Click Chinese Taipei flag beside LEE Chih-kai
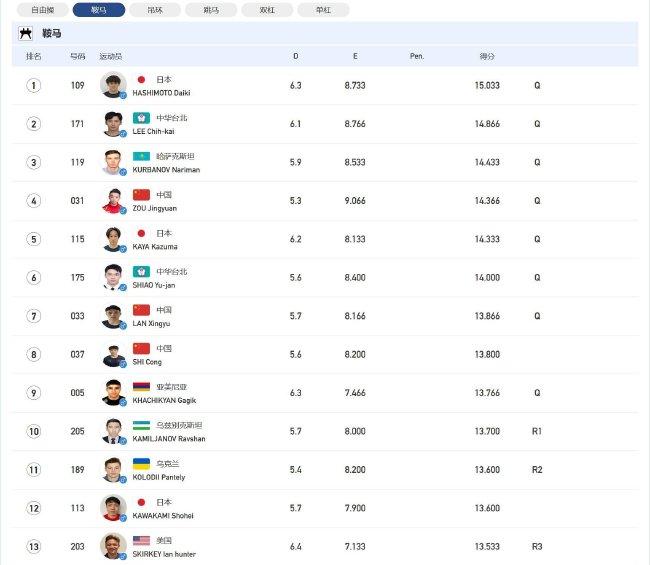Screen dimensions: 650x565 (141, 118)
